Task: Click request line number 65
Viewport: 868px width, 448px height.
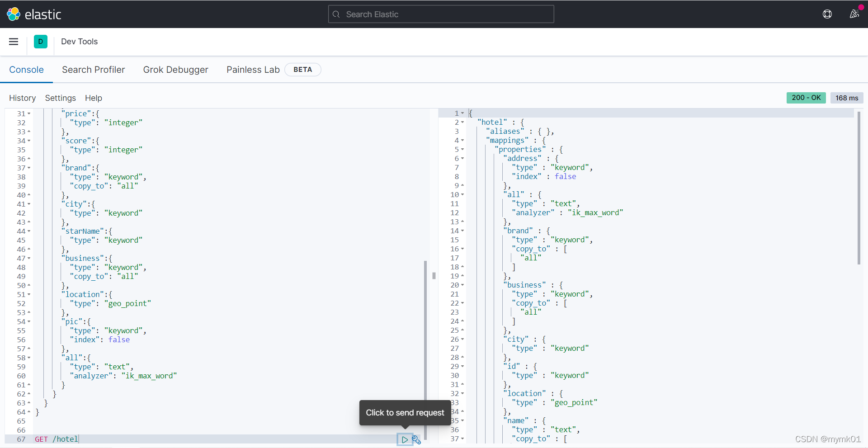Action: (21, 421)
